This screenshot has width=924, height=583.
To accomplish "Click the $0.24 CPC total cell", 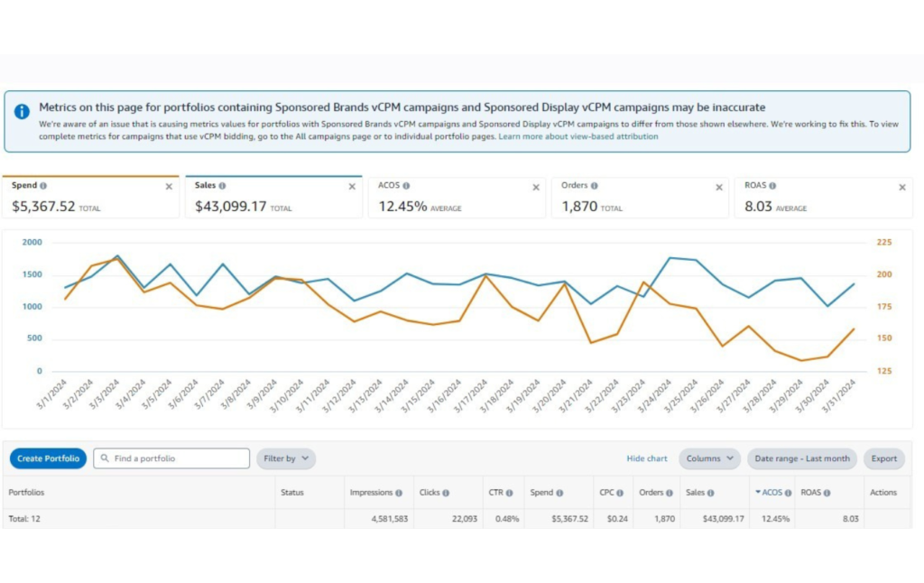I will [617, 519].
